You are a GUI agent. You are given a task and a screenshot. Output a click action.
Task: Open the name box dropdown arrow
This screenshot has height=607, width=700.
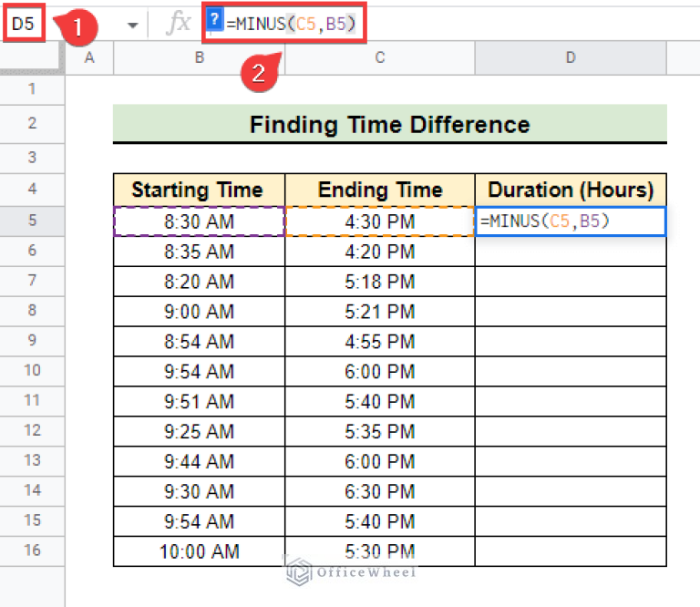pyautogui.click(x=133, y=26)
